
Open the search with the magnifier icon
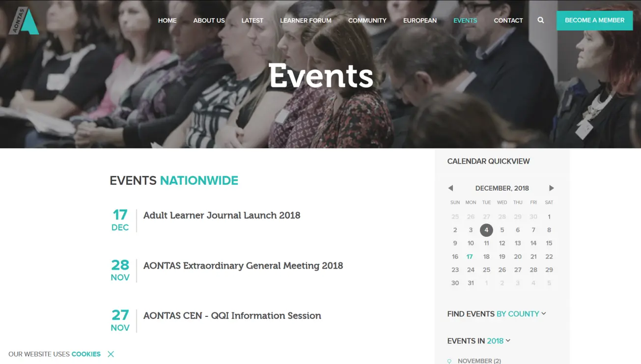[540, 20]
